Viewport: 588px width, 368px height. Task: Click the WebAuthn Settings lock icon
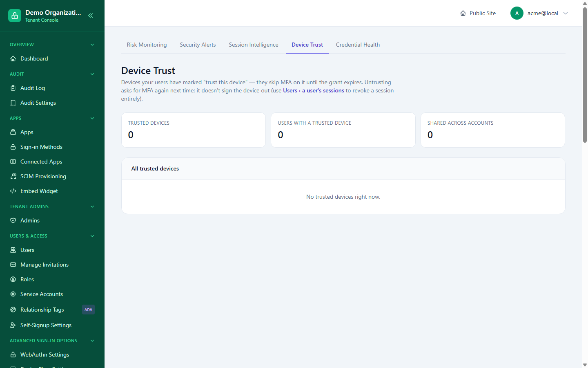point(13,355)
